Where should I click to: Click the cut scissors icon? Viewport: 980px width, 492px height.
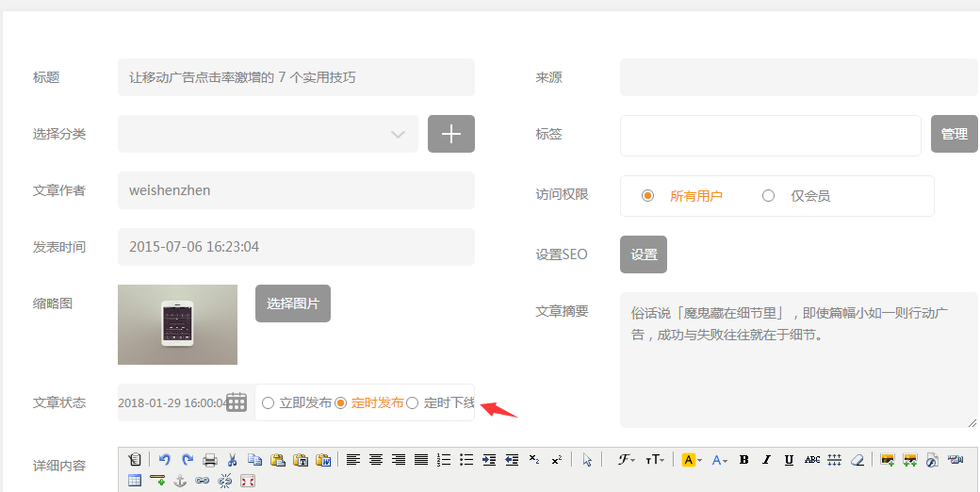pos(232,460)
